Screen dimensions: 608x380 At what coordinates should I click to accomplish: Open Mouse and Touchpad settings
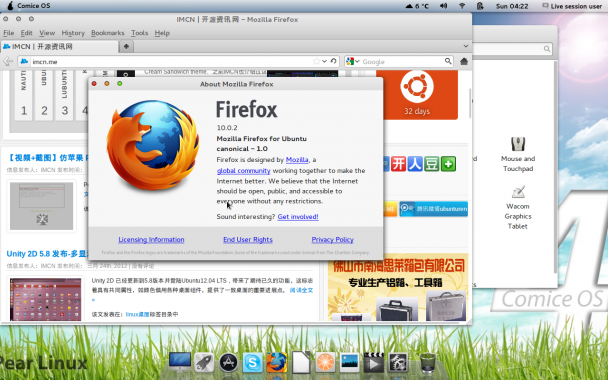pos(518,154)
